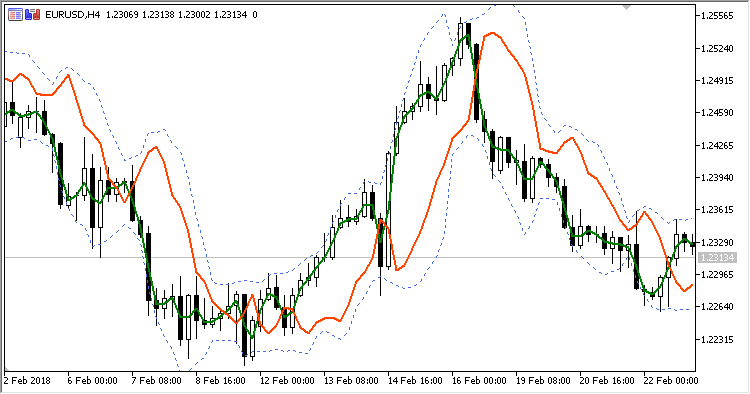Click the blue-red chart icon beside EURUSD,H4
The image size is (750, 394).
(x=33, y=15)
